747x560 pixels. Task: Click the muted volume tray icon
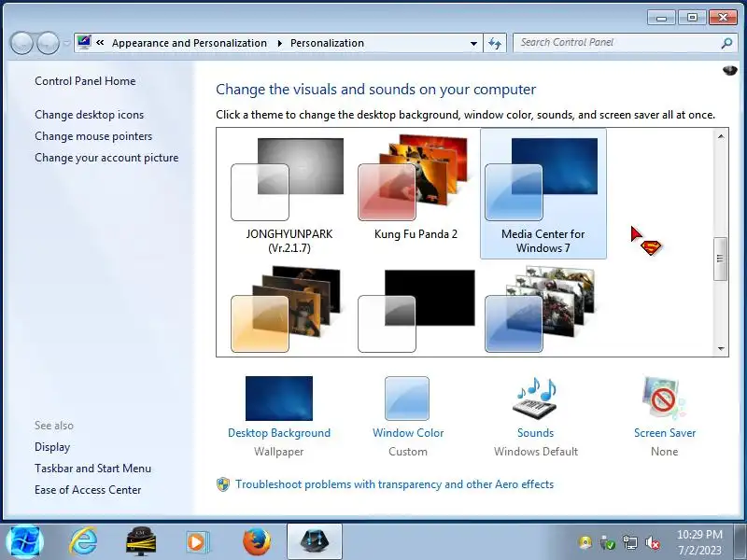[x=652, y=542]
